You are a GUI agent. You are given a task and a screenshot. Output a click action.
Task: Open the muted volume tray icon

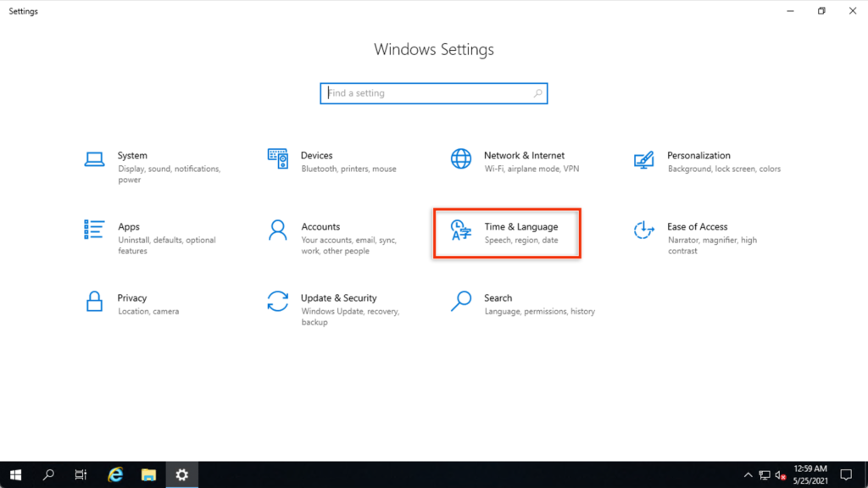pyautogui.click(x=781, y=474)
